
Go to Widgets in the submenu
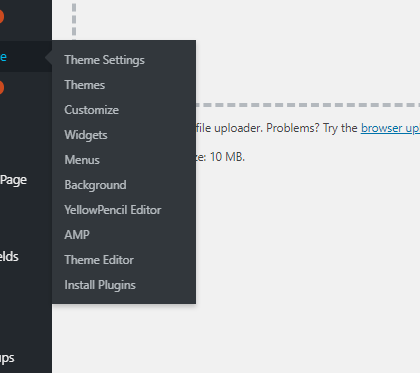(86, 135)
